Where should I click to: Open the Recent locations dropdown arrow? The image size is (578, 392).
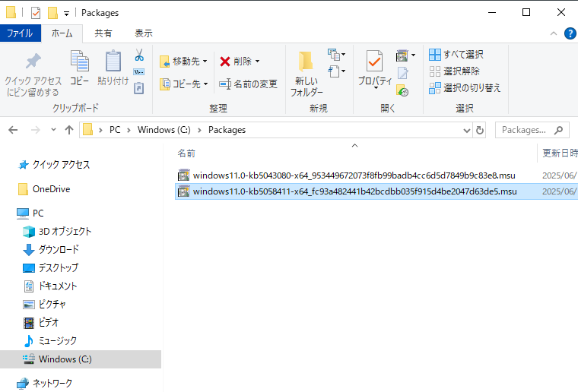(53, 130)
